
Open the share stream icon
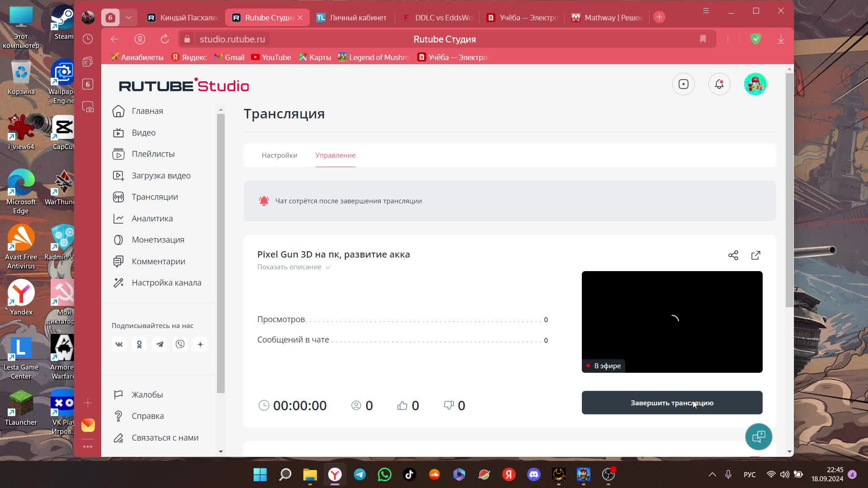(x=733, y=255)
